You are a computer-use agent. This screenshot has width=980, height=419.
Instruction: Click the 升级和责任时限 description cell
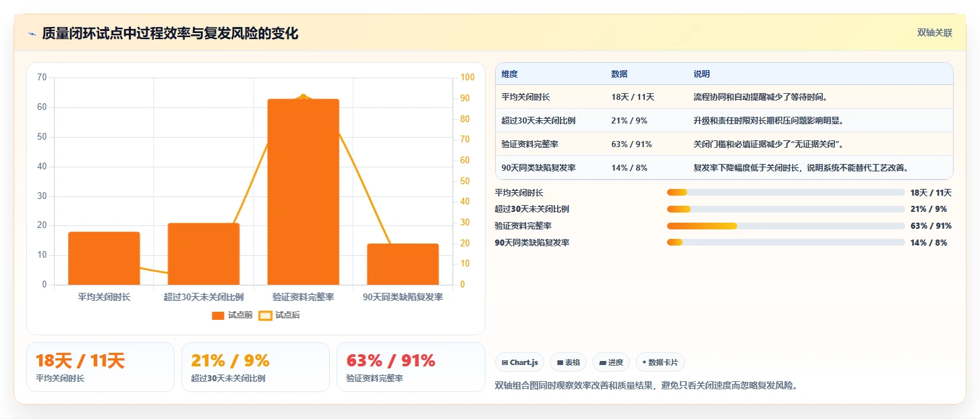pyautogui.click(x=768, y=121)
